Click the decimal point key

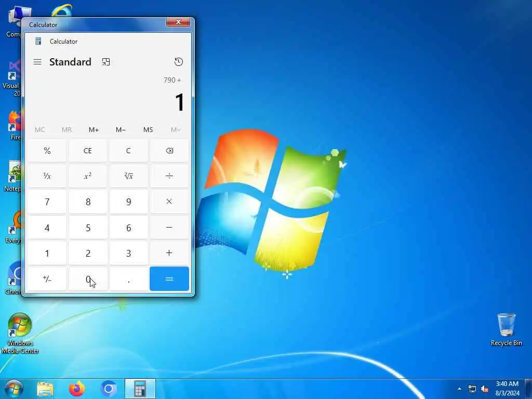(129, 279)
